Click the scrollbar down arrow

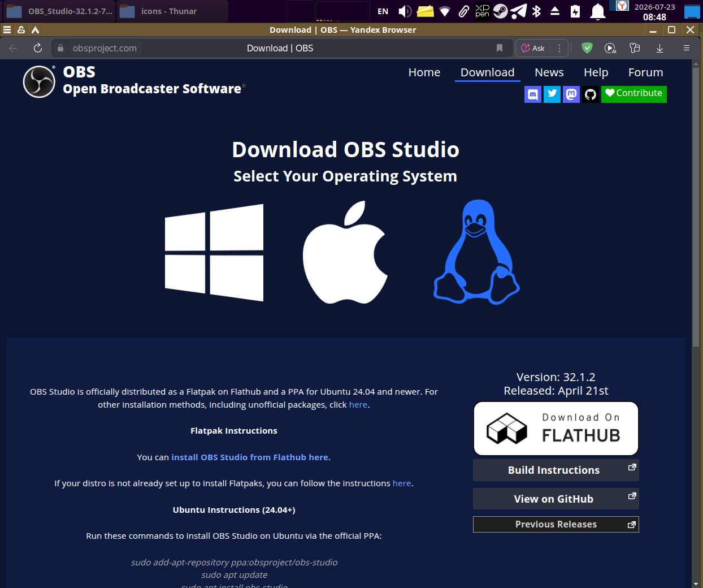[x=695, y=583]
